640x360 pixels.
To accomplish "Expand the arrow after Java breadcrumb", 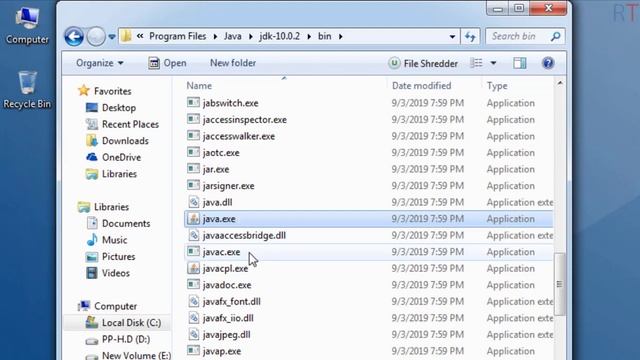I will (x=250, y=37).
